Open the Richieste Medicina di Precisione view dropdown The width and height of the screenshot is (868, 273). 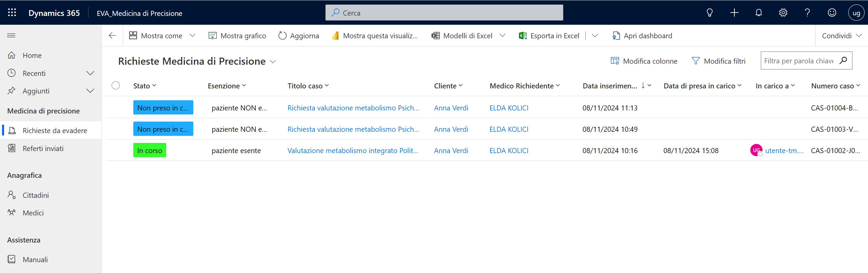pyautogui.click(x=273, y=62)
